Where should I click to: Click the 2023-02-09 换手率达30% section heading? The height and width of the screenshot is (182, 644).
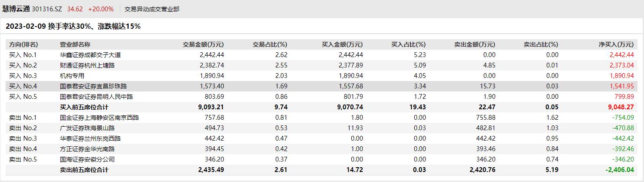pos(73,27)
